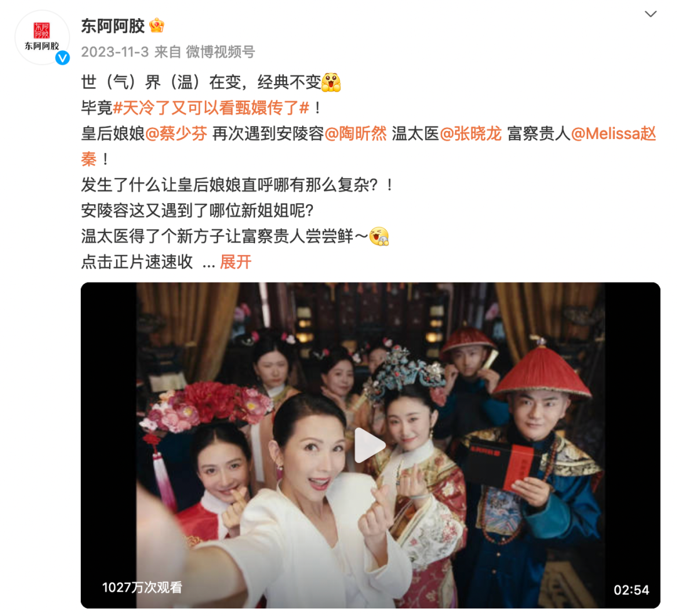
Task: Open the post options chevron menu
Action: click(x=650, y=14)
